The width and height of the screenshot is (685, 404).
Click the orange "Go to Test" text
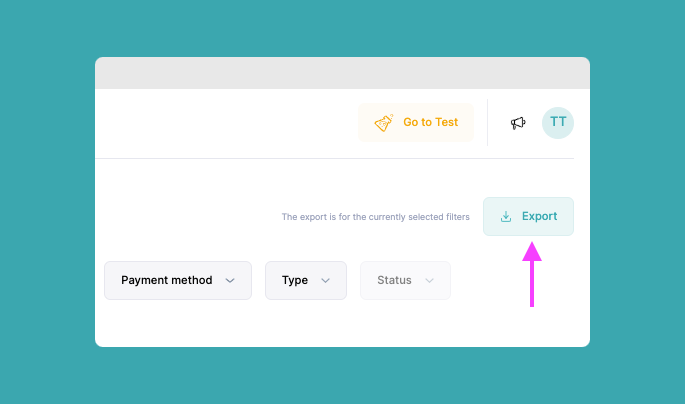click(430, 122)
